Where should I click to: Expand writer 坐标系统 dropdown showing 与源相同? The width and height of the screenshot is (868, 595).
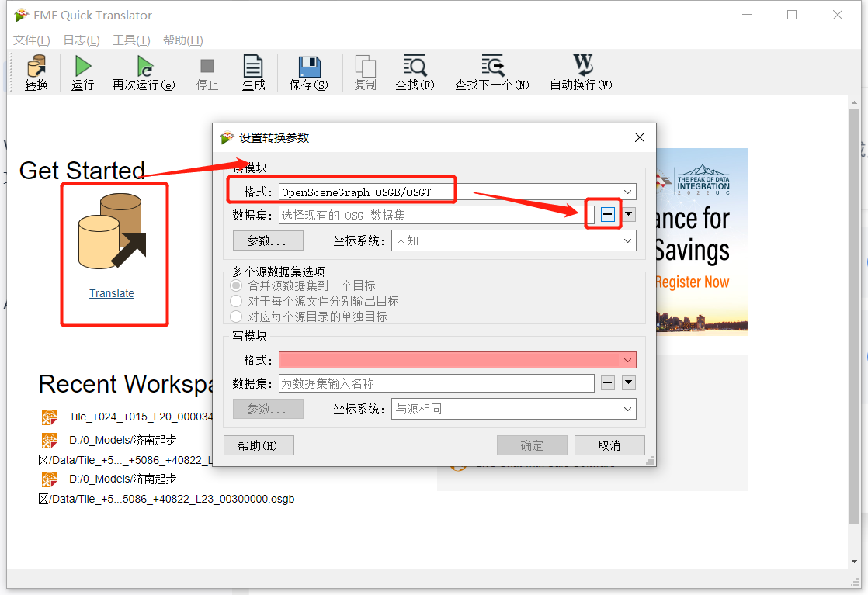point(514,409)
